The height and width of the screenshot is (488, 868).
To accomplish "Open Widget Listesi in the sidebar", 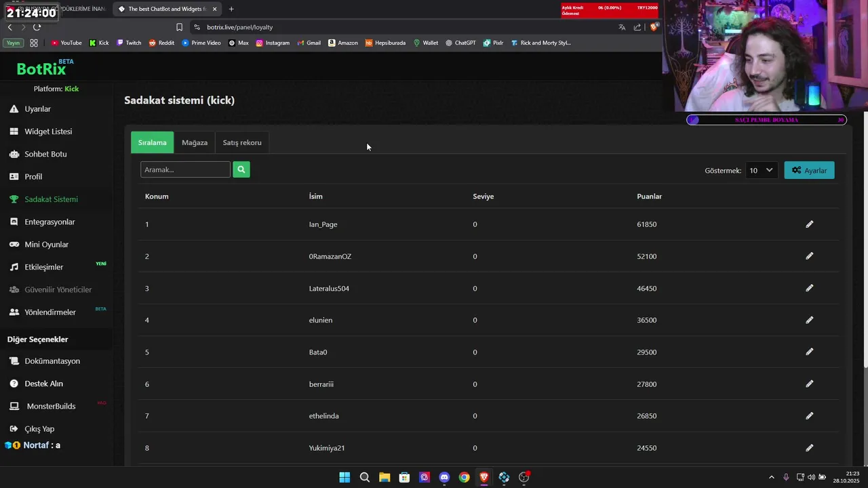I will pyautogui.click(x=47, y=131).
